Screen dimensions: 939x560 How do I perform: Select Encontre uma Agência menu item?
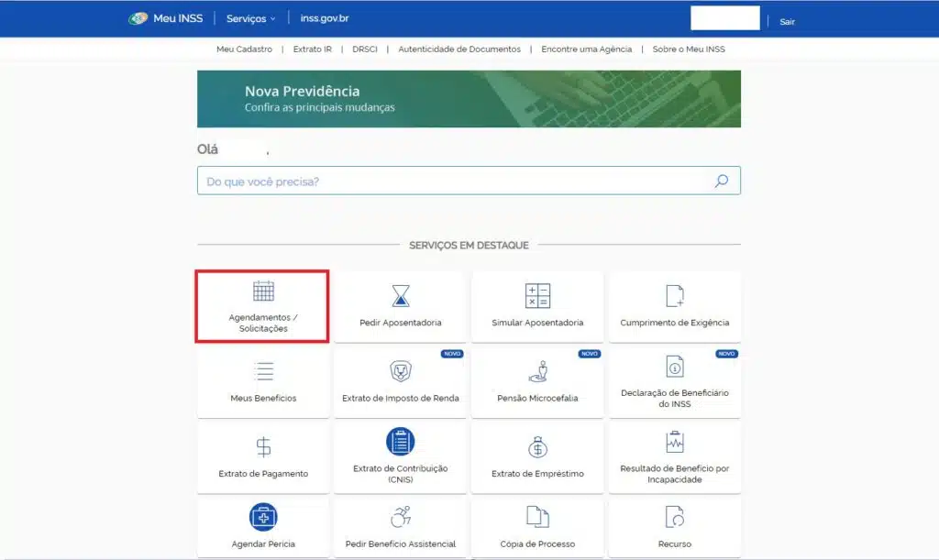coord(586,49)
